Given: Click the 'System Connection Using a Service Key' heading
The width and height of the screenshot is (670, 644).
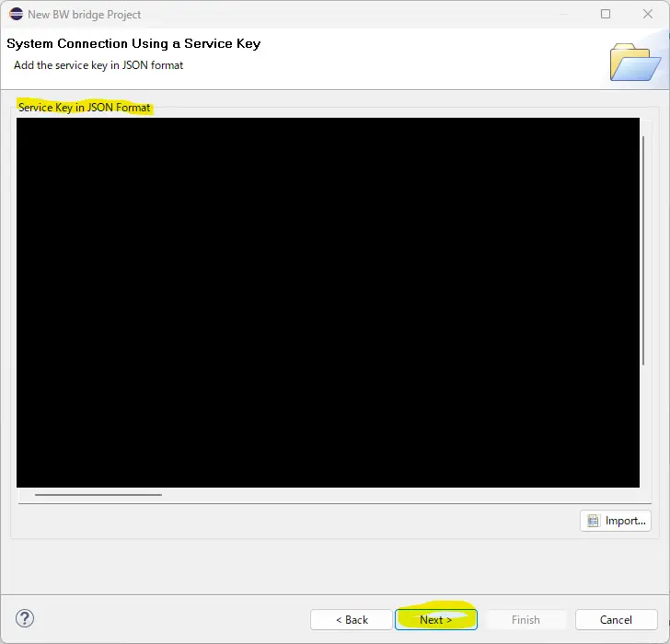Looking at the screenshot, I should coord(133,43).
